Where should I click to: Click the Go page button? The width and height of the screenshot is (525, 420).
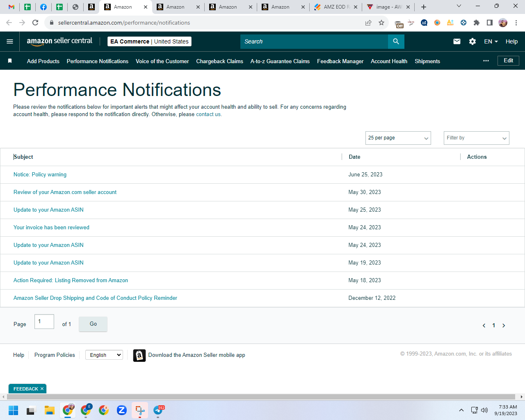(93, 324)
